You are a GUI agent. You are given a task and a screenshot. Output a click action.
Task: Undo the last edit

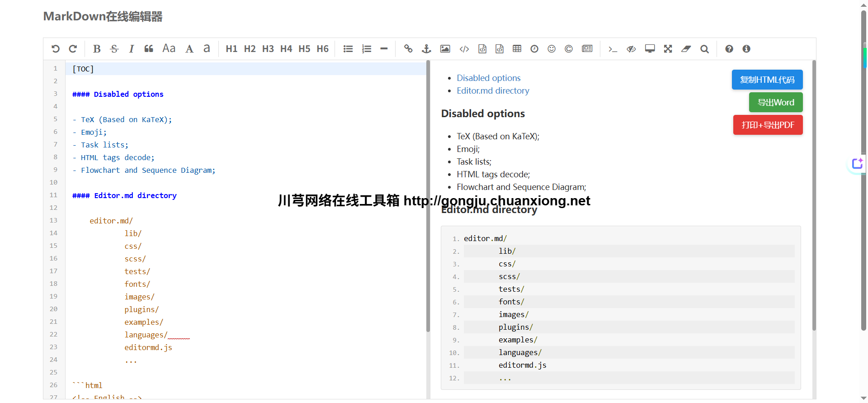pyautogui.click(x=56, y=49)
